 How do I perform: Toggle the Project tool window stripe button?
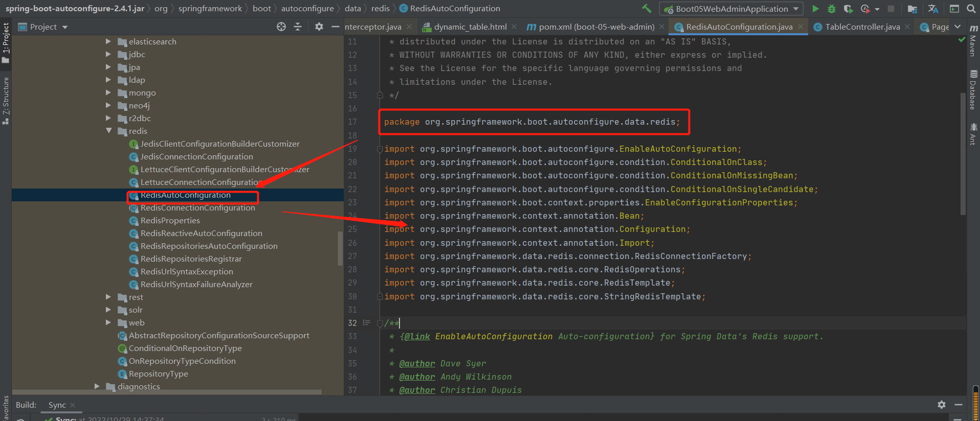[6, 43]
